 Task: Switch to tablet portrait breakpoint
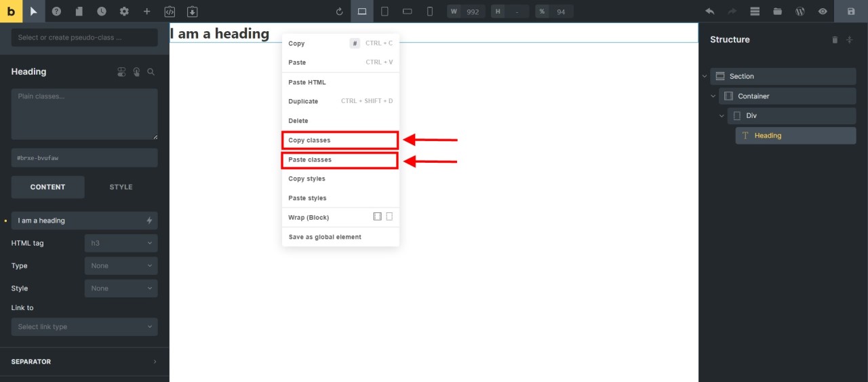384,12
